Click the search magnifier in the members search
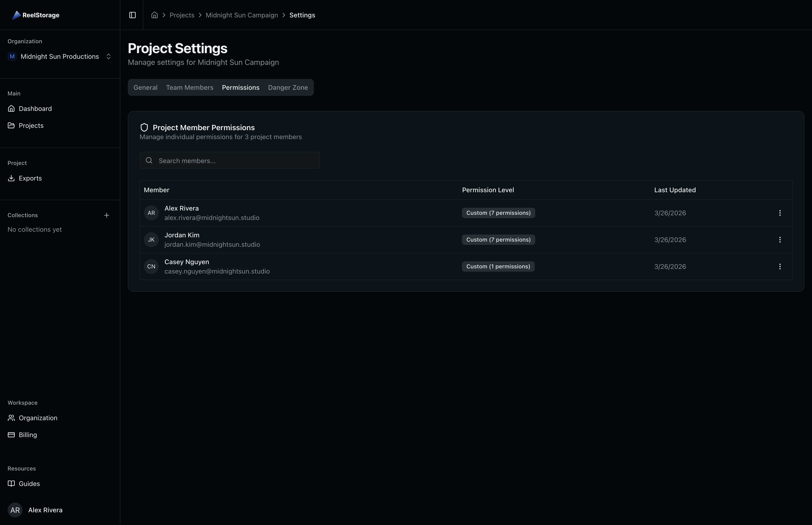This screenshot has width=812, height=525. click(149, 160)
